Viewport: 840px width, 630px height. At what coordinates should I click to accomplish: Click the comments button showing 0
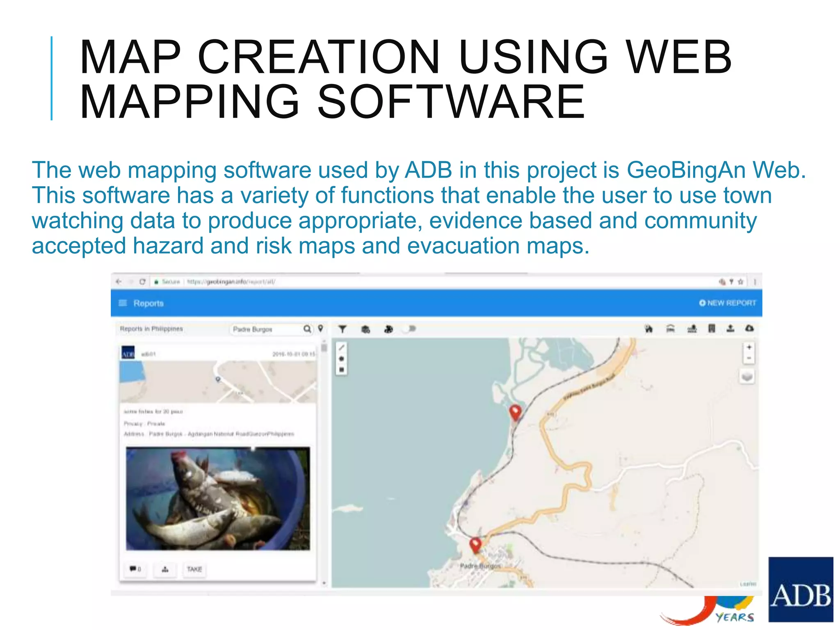click(x=135, y=569)
